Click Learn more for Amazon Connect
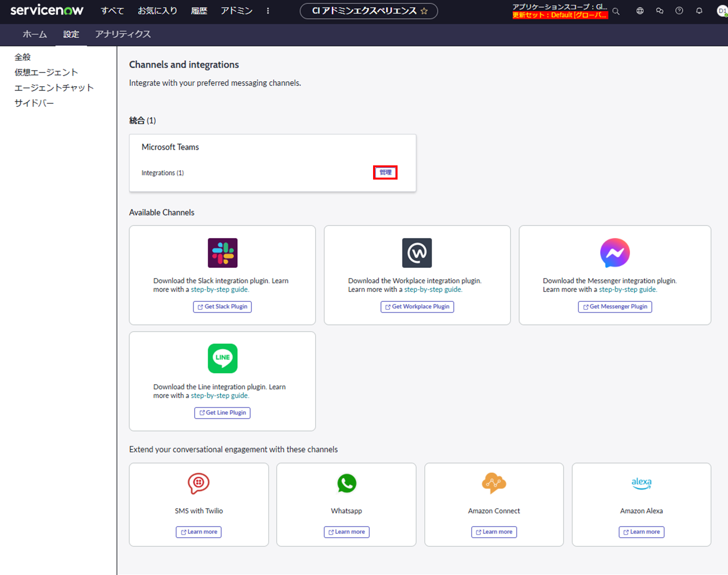Screen dimensions: 728x575 tap(494, 532)
